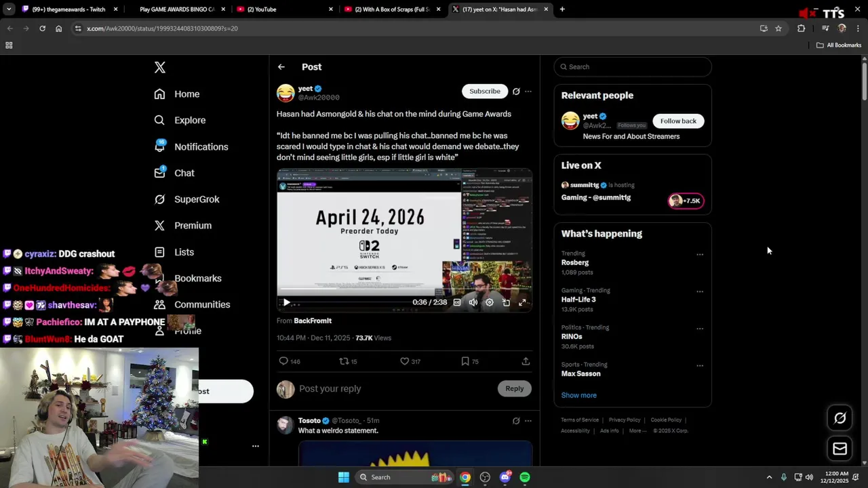Open Lists in X sidebar
This screenshot has height=488, width=868.
(174, 252)
